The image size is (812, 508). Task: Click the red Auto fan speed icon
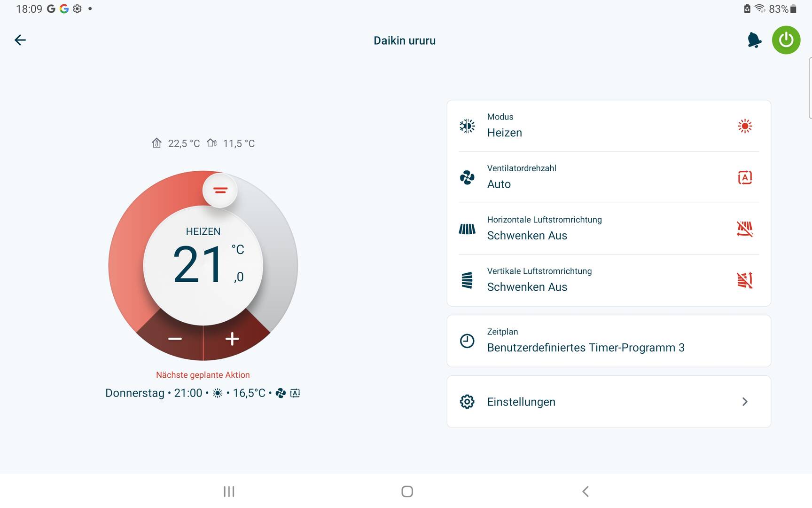[745, 177]
